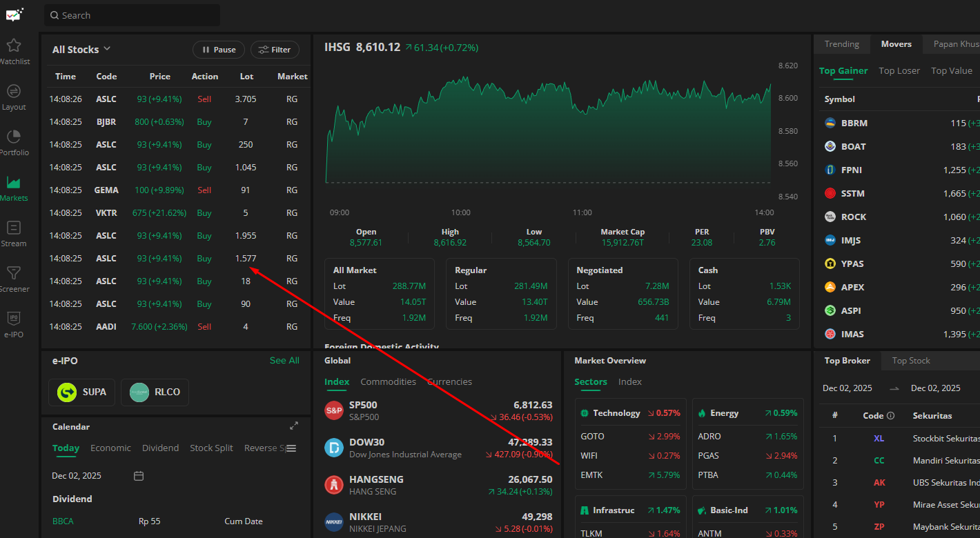Pause the live stock stream
This screenshot has width=980, height=538.
click(x=218, y=50)
